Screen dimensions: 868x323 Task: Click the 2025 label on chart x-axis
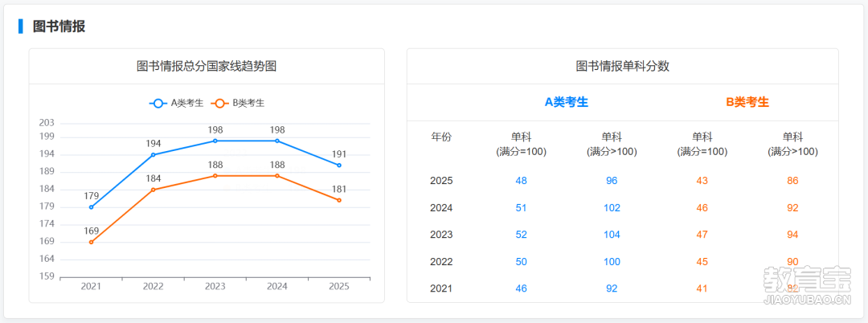coord(339,287)
